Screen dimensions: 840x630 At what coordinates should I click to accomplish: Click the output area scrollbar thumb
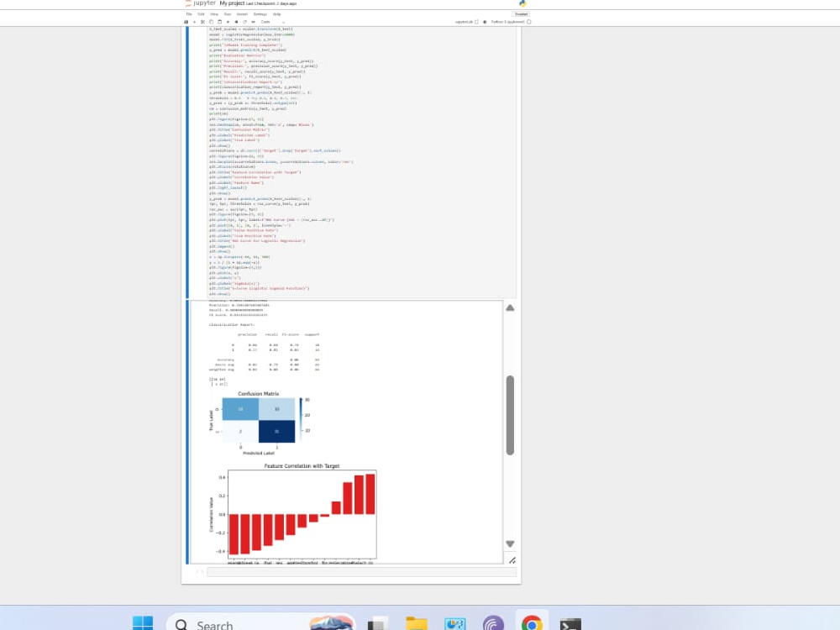coord(510,415)
